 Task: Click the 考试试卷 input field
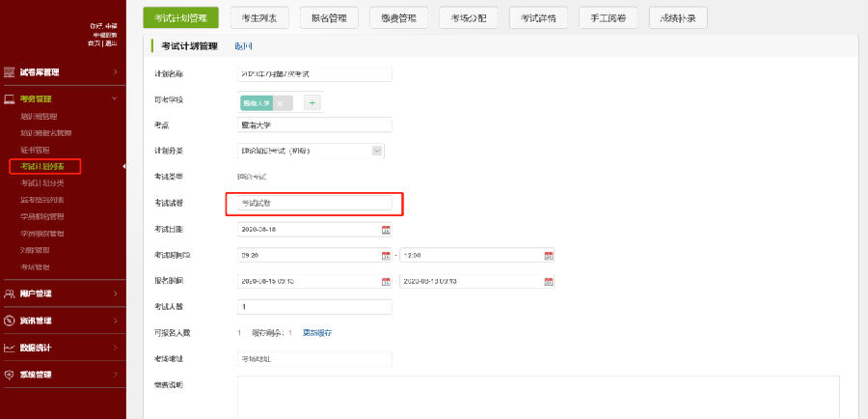(x=313, y=203)
